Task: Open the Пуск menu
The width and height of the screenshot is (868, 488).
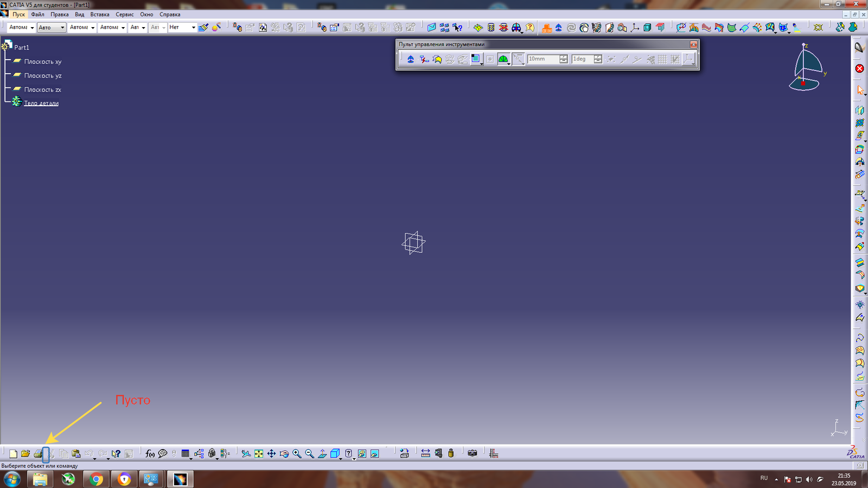Action: (x=18, y=15)
